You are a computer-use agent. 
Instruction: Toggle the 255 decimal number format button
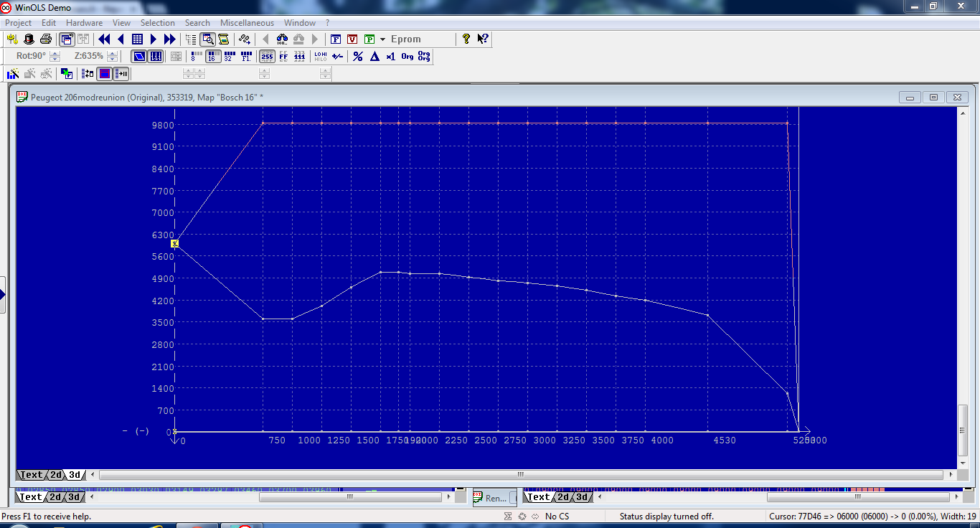(x=266, y=56)
